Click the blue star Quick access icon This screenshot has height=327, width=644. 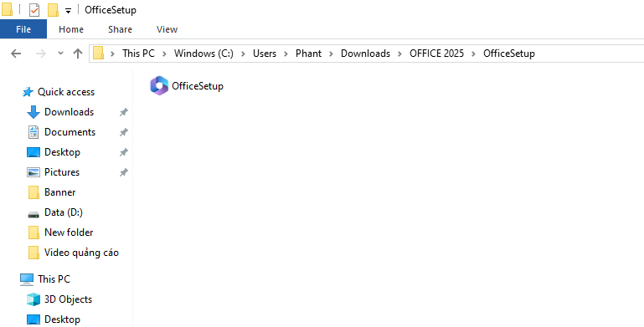(28, 92)
